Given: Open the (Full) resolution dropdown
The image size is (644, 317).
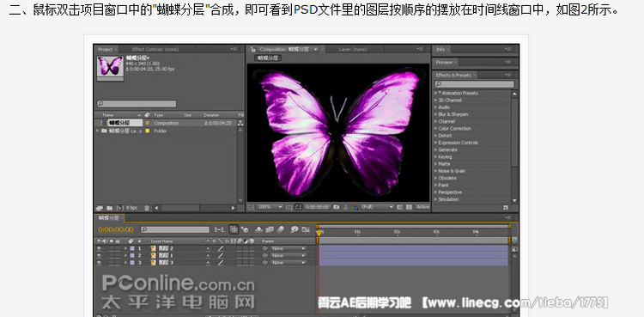Looking at the screenshot, I should 378,207.
